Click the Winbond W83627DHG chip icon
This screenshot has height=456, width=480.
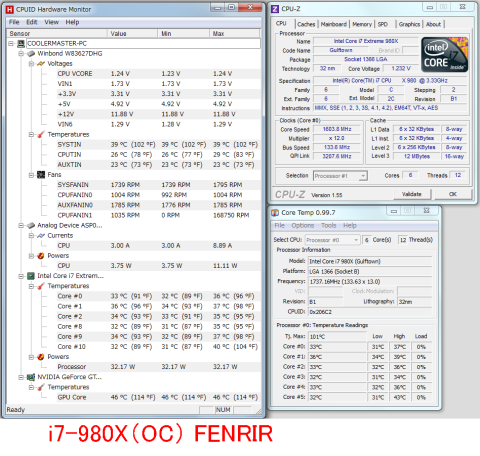click(x=31, y=53)
